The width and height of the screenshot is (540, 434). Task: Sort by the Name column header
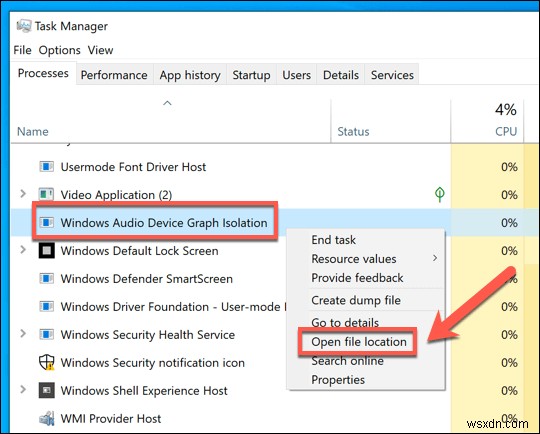(170, 121)
